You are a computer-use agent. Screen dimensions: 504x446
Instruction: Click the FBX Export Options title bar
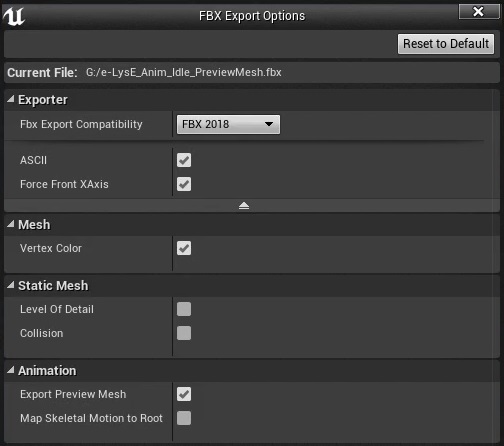click(x=252, y=16)
